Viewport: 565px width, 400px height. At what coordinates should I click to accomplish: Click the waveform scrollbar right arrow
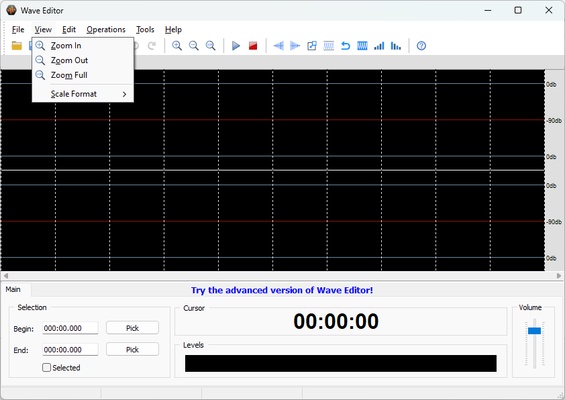click(x=559, y=276)
